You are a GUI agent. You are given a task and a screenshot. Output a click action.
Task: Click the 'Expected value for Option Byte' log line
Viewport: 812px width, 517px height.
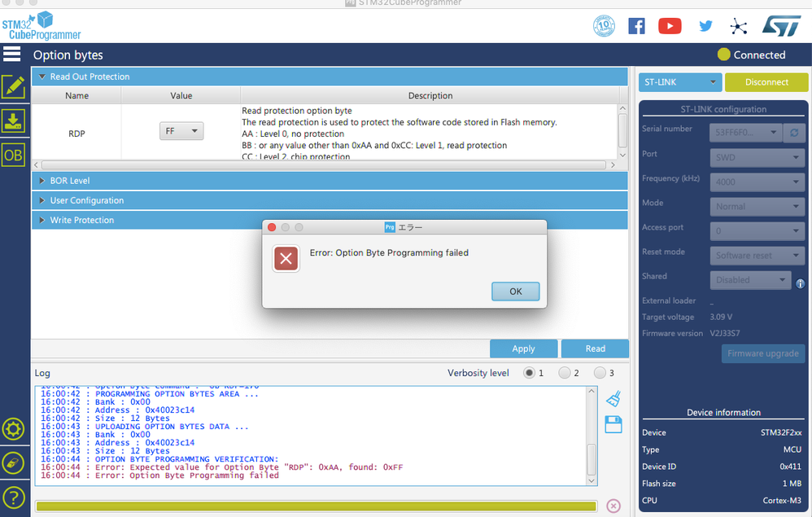click(x=221, y=467)
